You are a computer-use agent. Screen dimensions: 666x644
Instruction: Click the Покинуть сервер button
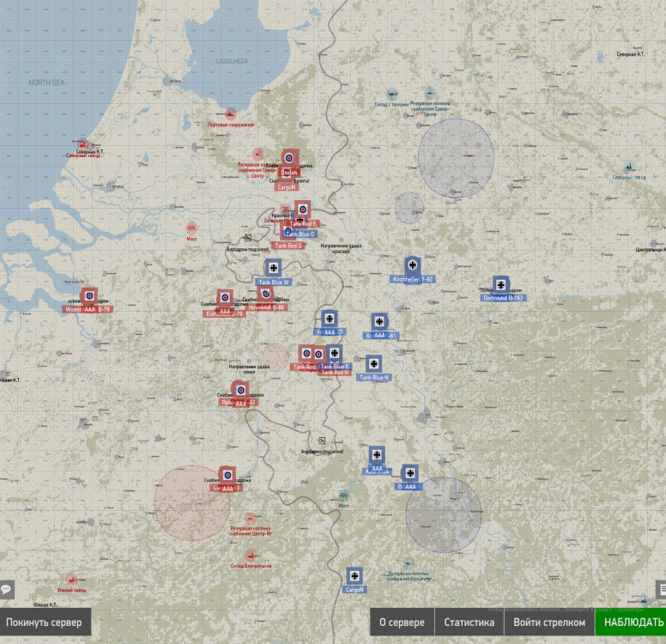[x=45, y=622]
